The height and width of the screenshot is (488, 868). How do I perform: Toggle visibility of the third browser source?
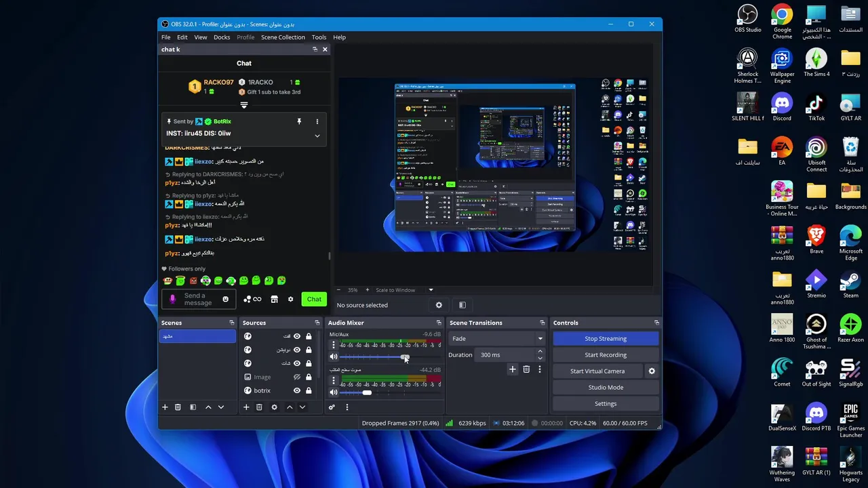[x=296, y=363]
